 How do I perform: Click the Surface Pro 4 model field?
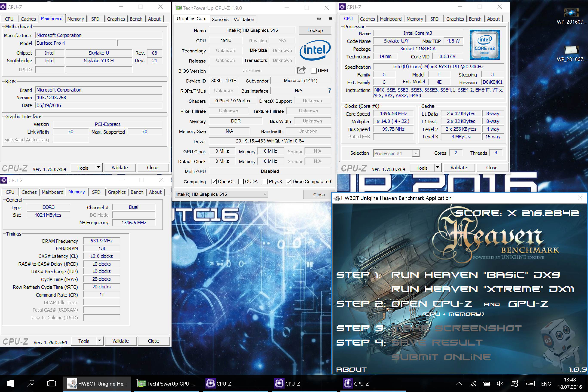point(76,43)
